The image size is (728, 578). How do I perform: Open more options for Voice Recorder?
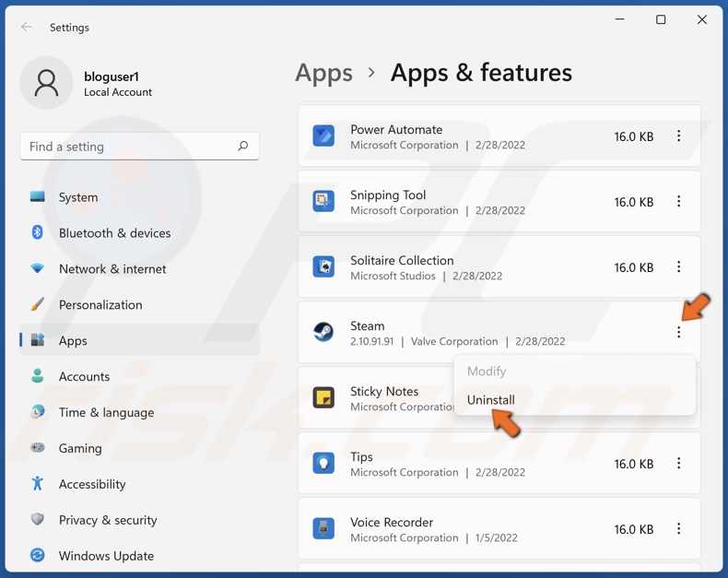click(679, 529)
